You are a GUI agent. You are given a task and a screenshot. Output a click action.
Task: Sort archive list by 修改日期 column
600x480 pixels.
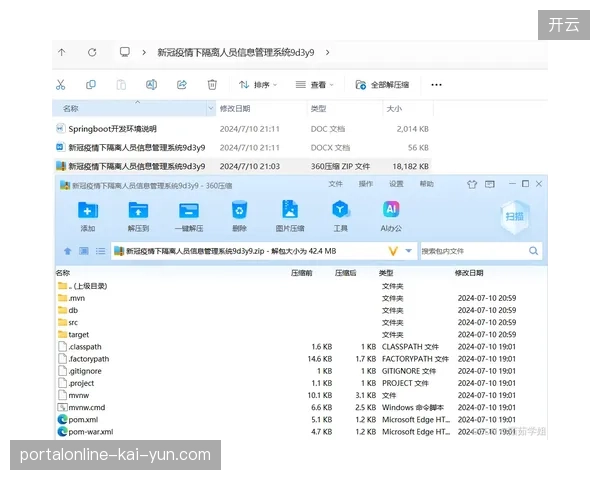click(x=469, y=273)
